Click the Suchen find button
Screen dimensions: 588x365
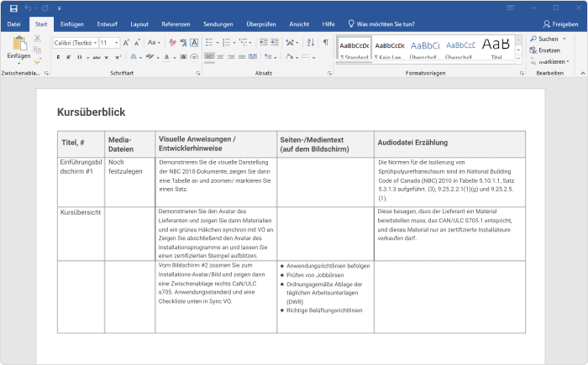[544, 39]
